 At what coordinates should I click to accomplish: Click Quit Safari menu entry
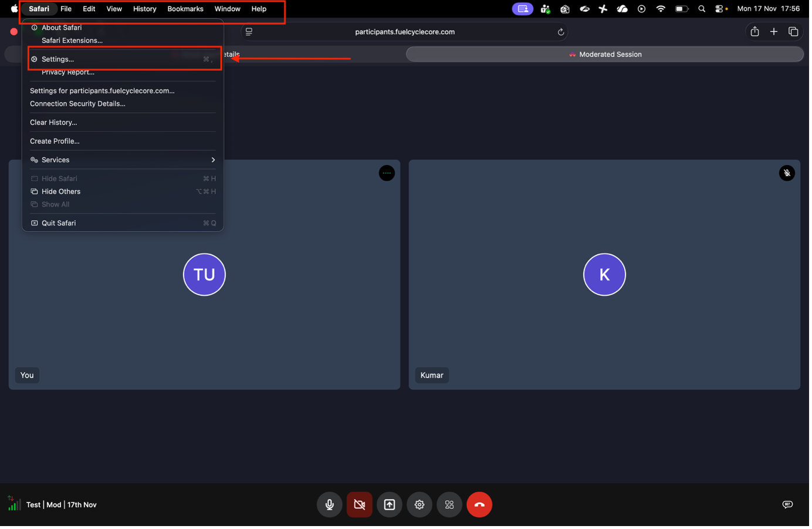[59, 223]
